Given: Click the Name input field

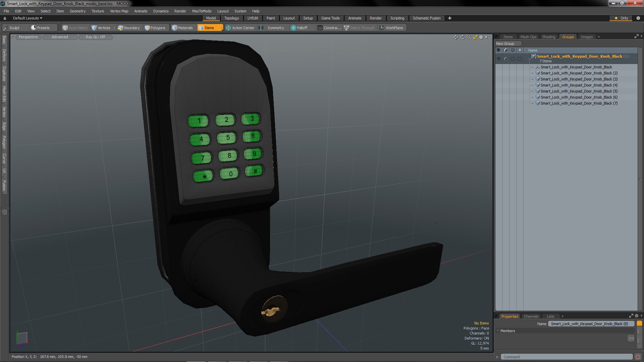Looking at the screenshot, I should pos(591,324).
